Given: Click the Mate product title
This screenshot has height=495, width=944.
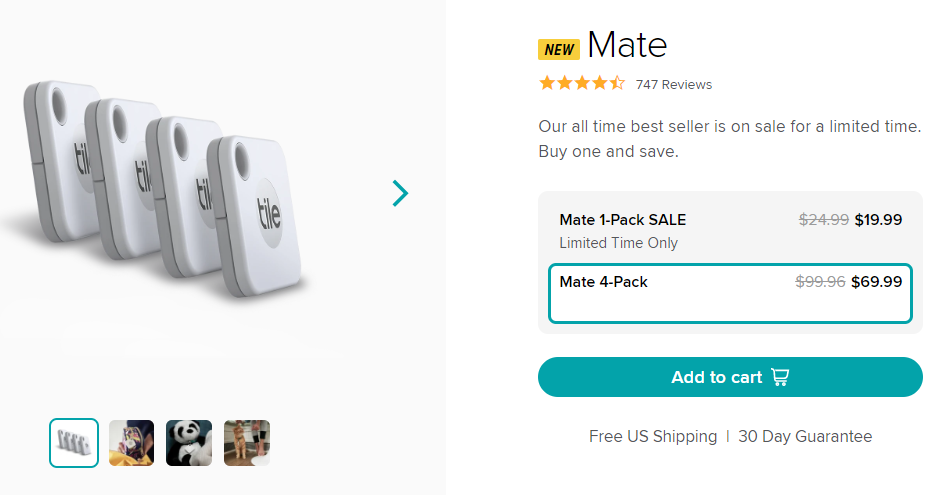Looking at the screenshot, I should tap(627, 45).
